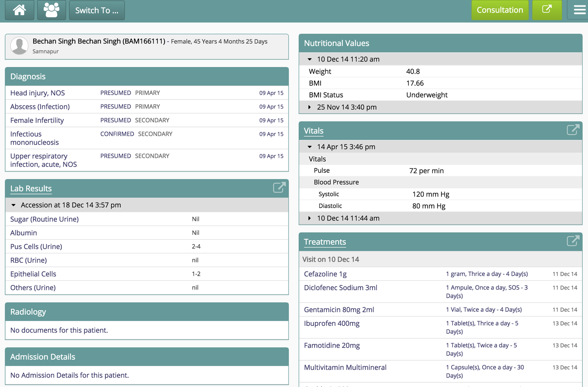Open the hamburger menu

579,10
